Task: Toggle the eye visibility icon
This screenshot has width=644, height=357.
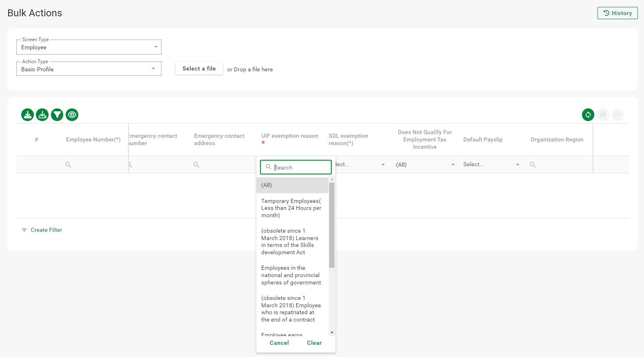Action: coord(72,115)
